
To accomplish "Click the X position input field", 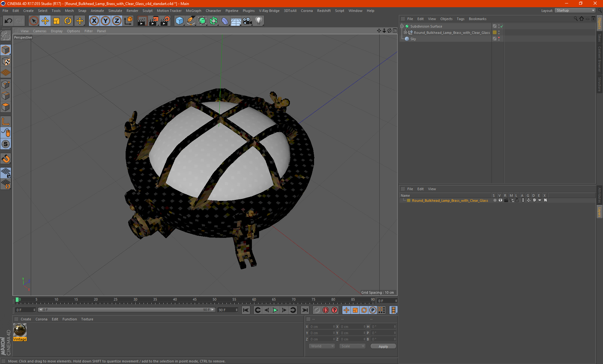I will pyautogui.click(x=322, y=327).
